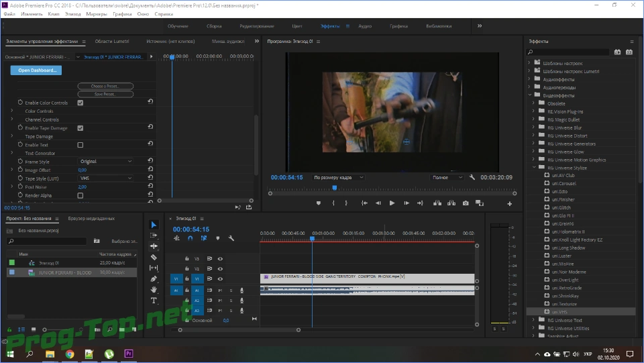This screenshot has width=644, height=363.
Task: Click Open Dashboard button
Action: click(x=36, y=70)
